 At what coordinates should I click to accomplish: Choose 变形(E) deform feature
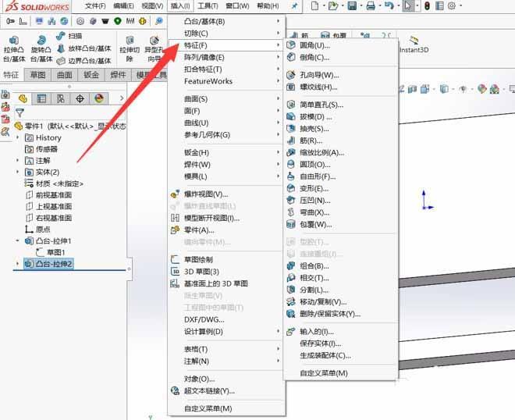340,189
